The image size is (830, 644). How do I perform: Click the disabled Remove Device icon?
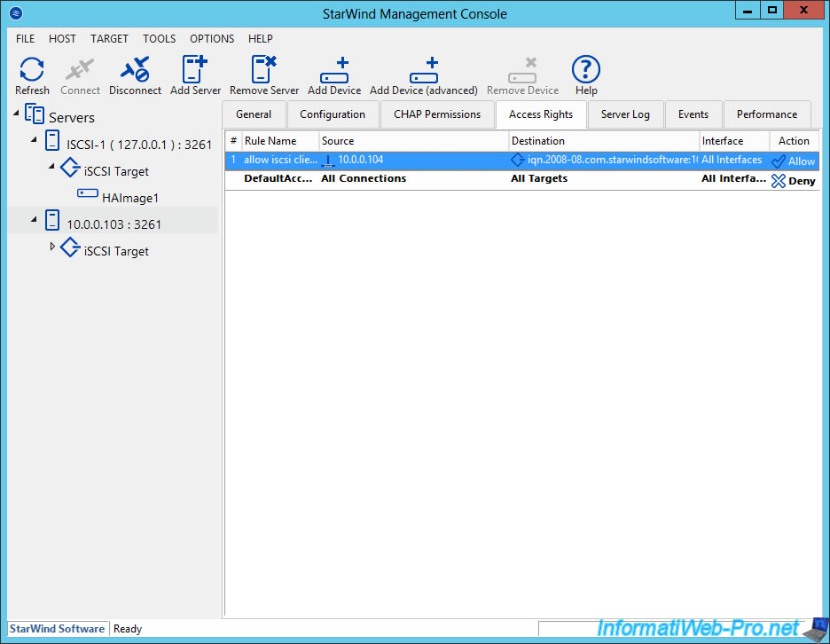click(x=522, y=70)
